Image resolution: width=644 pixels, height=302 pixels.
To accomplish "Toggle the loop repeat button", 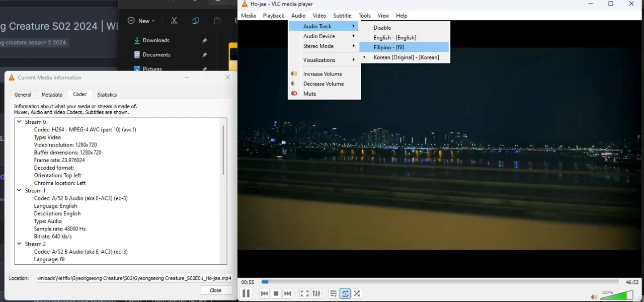I will [x=345, y=293].
